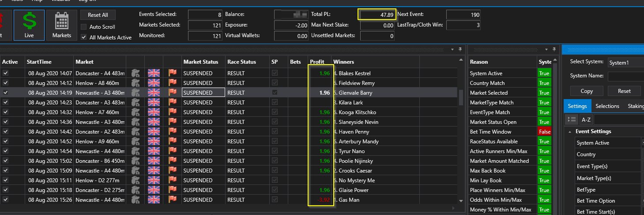This screenshot has width=644, height=215.
Task: Click greyhound icon in Doncaster 14:07 row
Action: [136, 73]
